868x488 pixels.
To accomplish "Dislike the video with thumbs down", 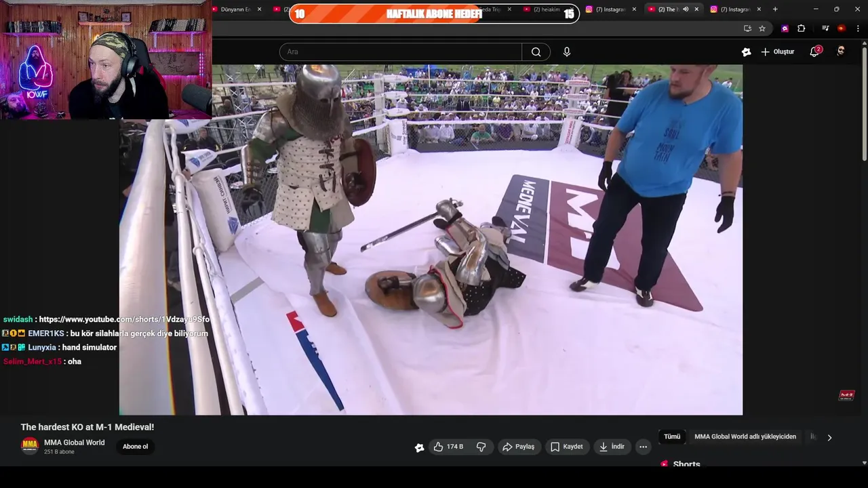I will point(481,447).
